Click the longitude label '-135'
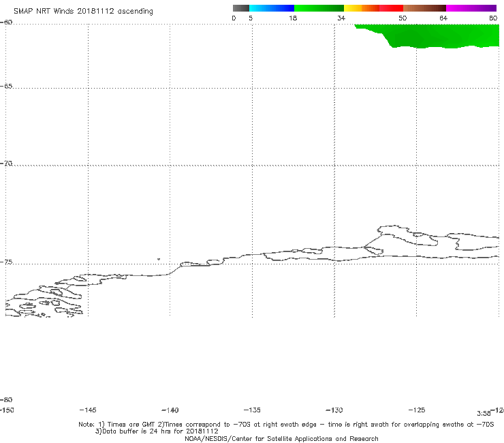 point(252,410)
